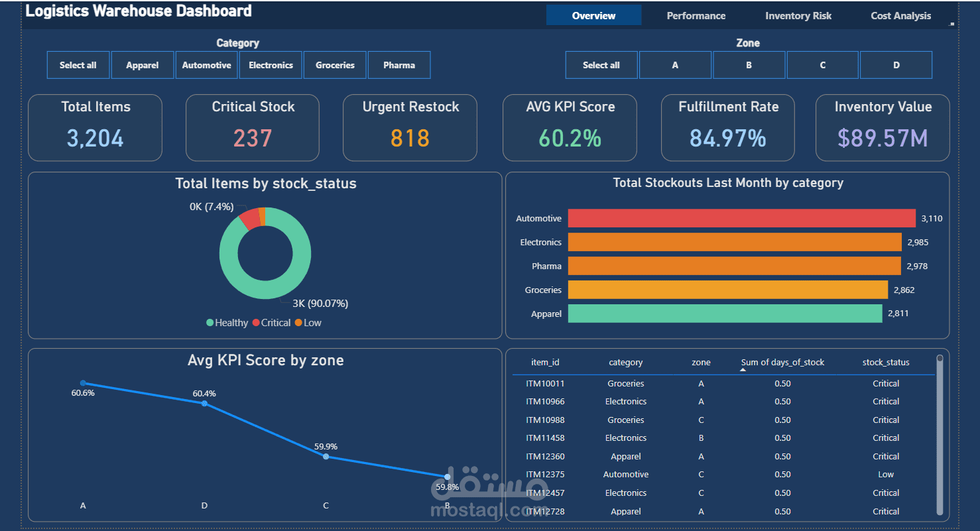Screen dimensions: 980x531
Task: Select the Critical Stock card
Action: tap(253, 127)
